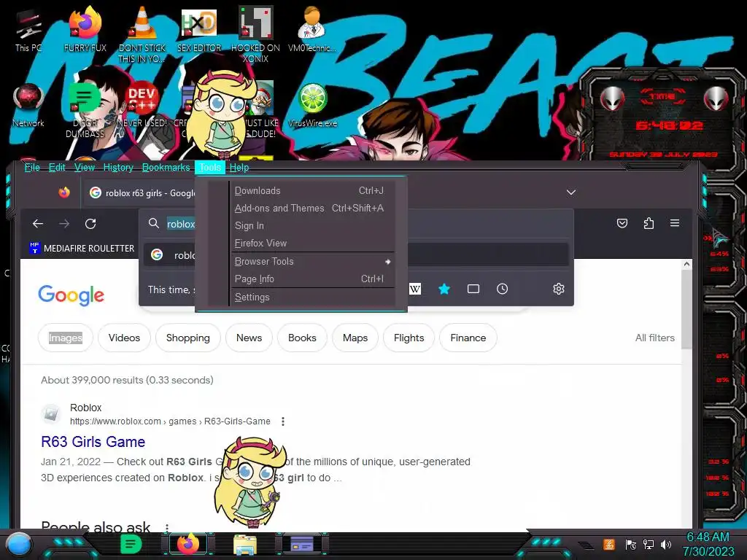Select the Books filter chip
Viewport: 747px width, 560px height.
[x=302, y=338]
